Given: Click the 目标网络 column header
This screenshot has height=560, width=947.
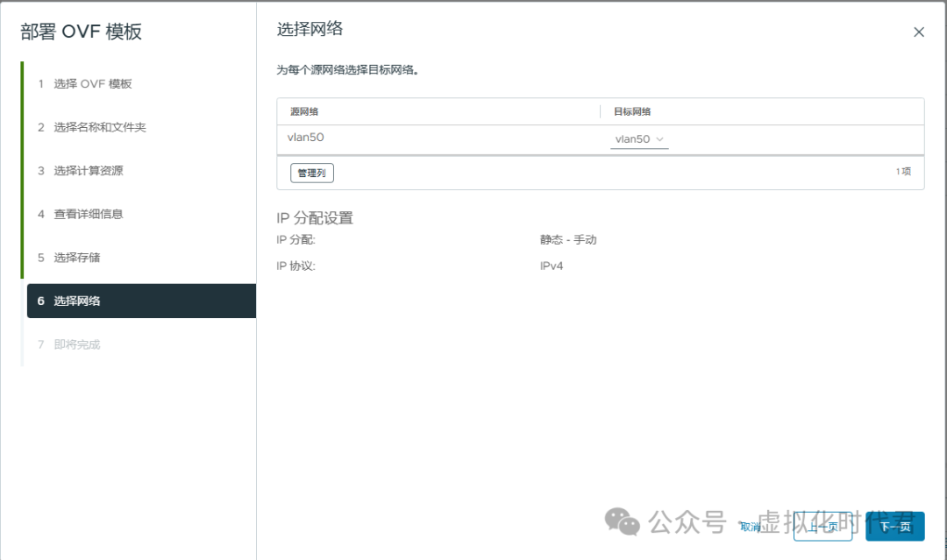Looking at the screenshot, I should 630,111.
